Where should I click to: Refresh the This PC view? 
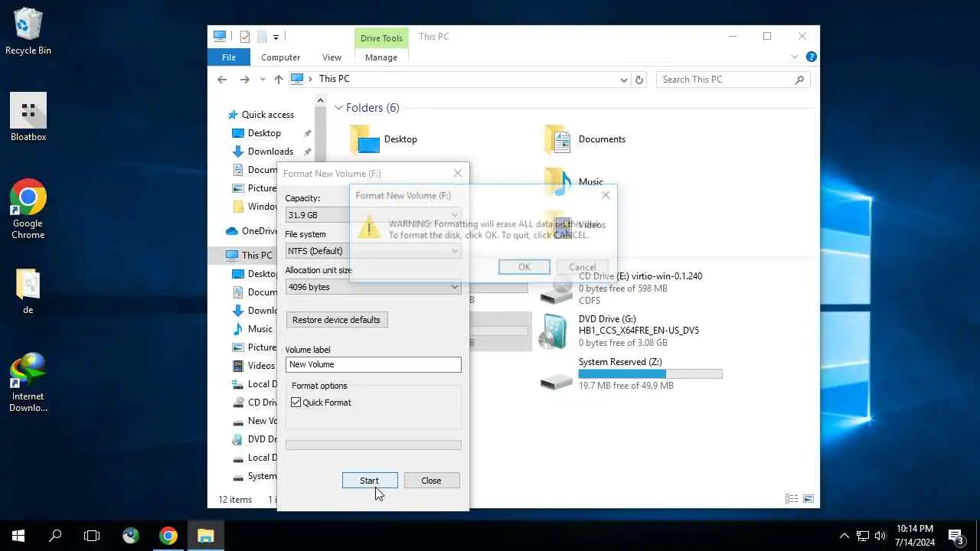click(639, 79)
